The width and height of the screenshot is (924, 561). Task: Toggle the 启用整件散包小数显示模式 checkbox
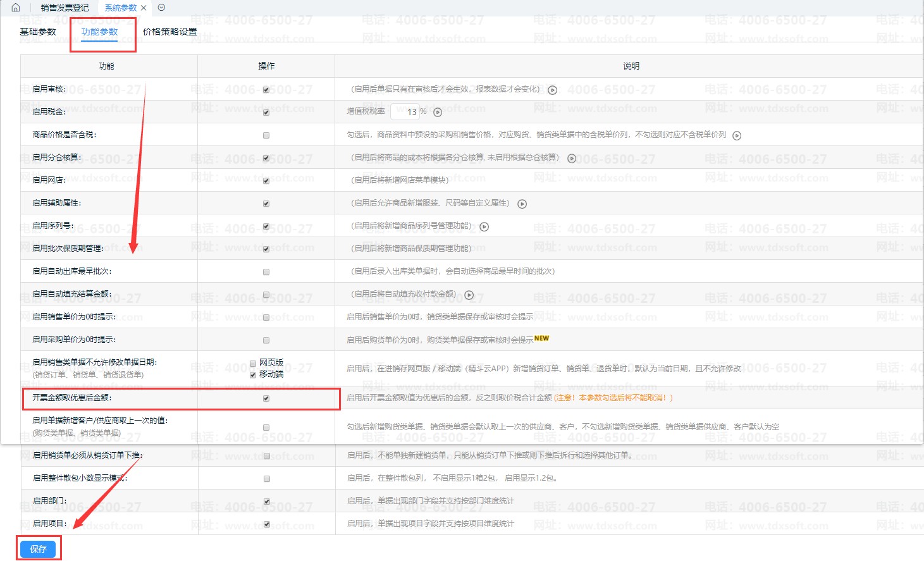click(266, 479)
